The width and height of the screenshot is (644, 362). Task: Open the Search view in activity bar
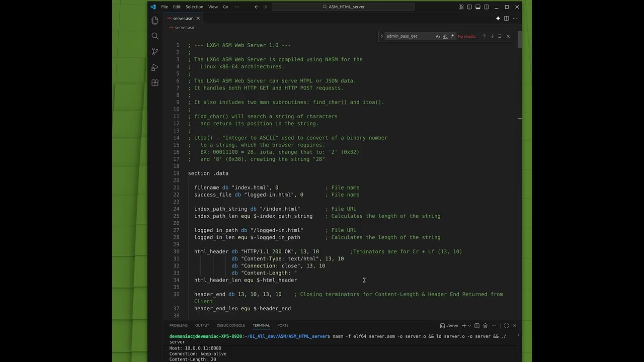pos(155,36)
